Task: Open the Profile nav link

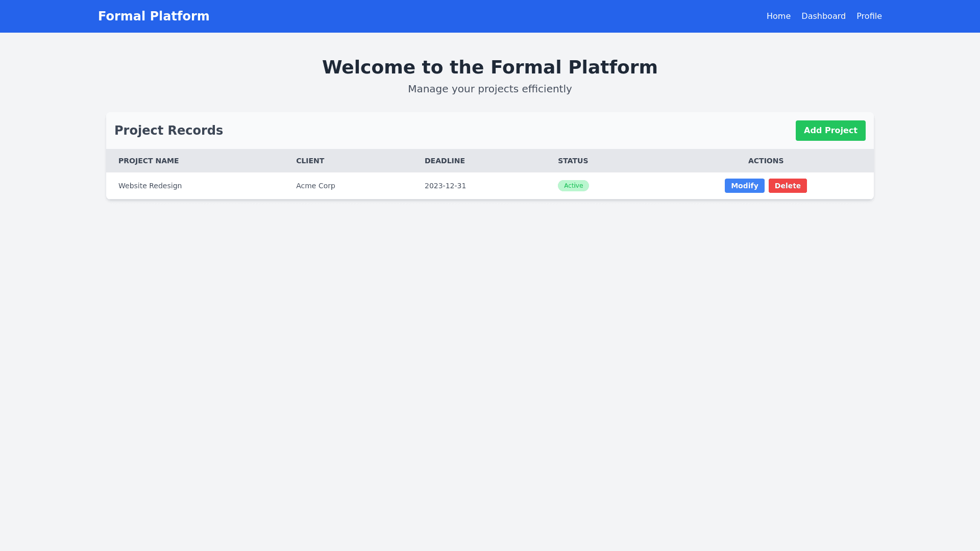Action: point(869,16)
